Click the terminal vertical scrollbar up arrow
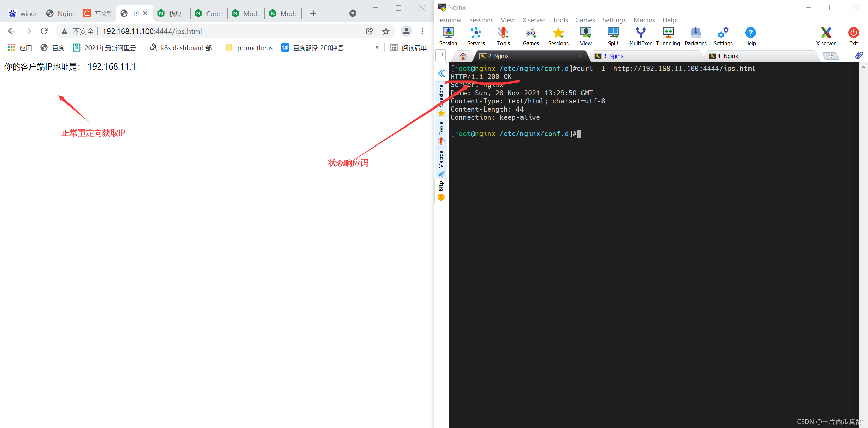The width and height of the screenshot is (868, 428). click(863, 67)
